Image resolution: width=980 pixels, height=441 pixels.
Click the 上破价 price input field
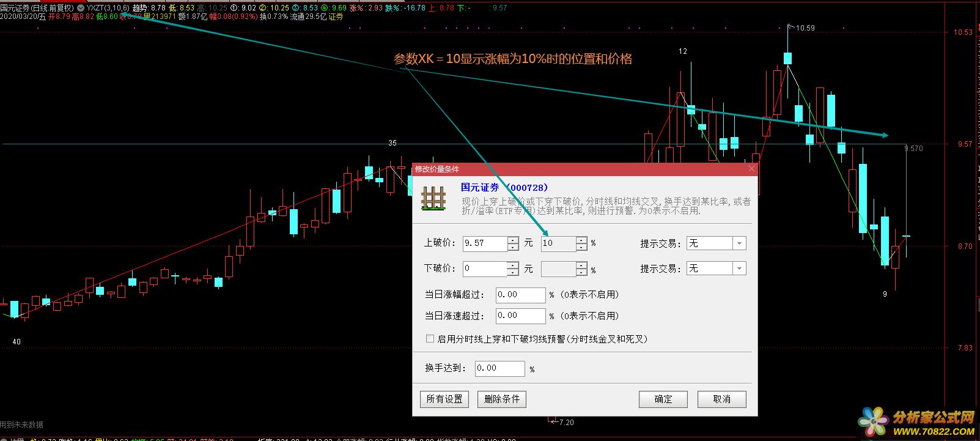click(484, 243)
